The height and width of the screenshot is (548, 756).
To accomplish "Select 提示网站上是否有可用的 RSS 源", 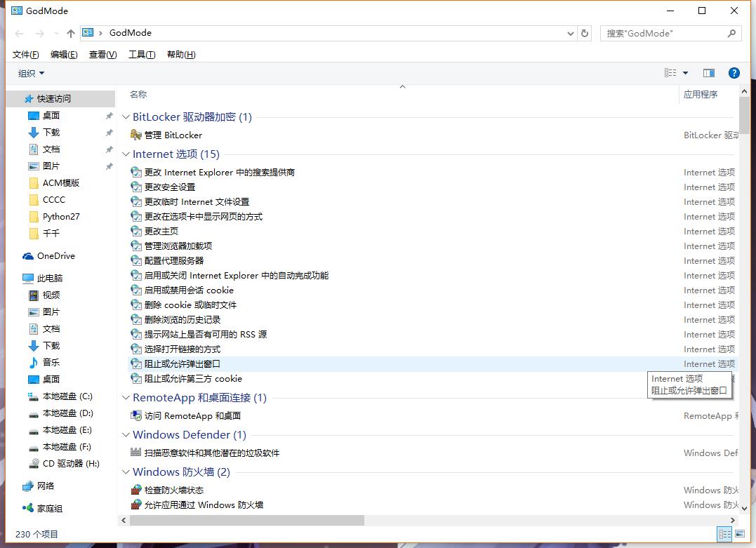I will [206, 335].
